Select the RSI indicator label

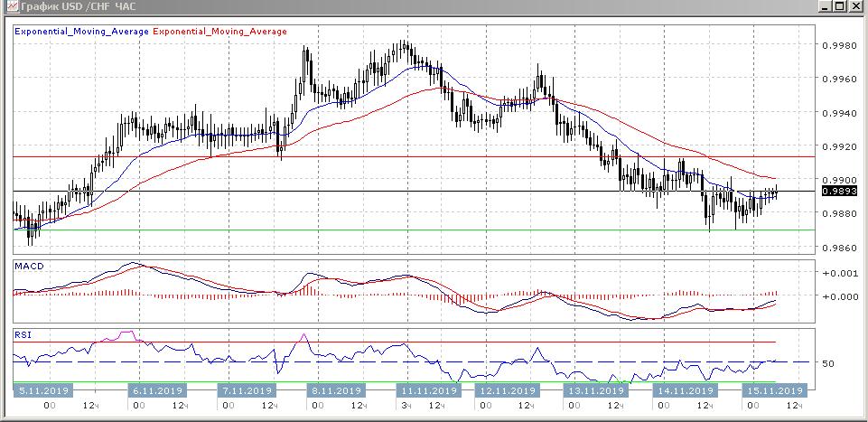(22, 334)
